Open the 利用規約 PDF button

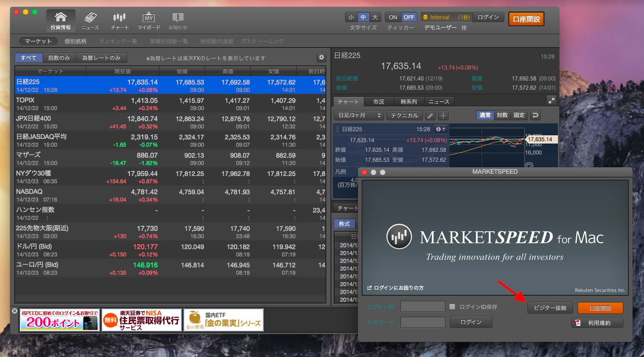tap(597, 323)
